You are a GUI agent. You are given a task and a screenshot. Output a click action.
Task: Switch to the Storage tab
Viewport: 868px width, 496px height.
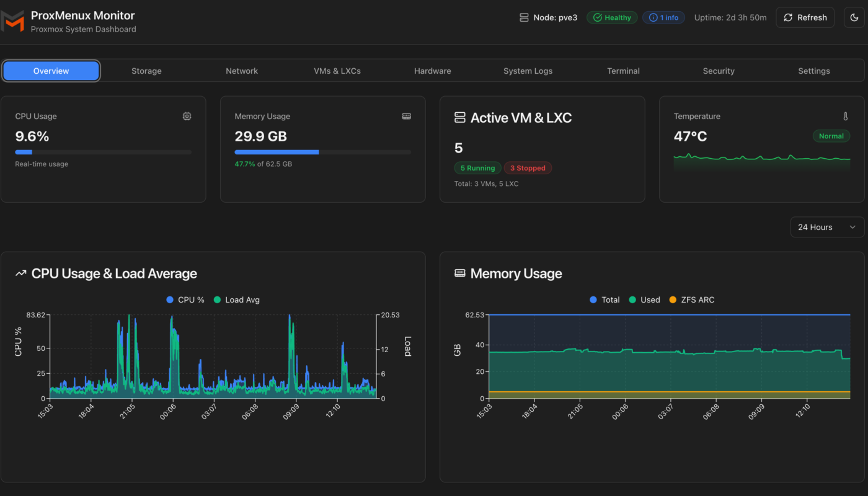coord(146,71)
